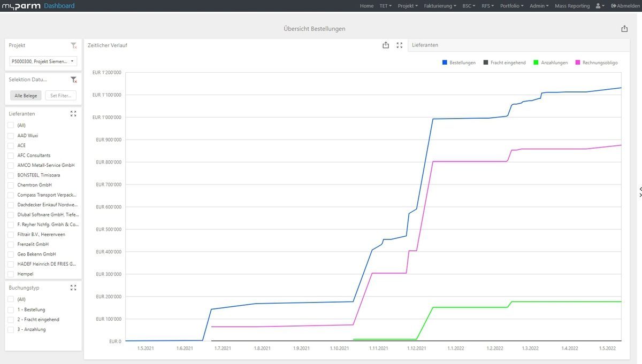Click the dashboard export icon at top right

624,29
